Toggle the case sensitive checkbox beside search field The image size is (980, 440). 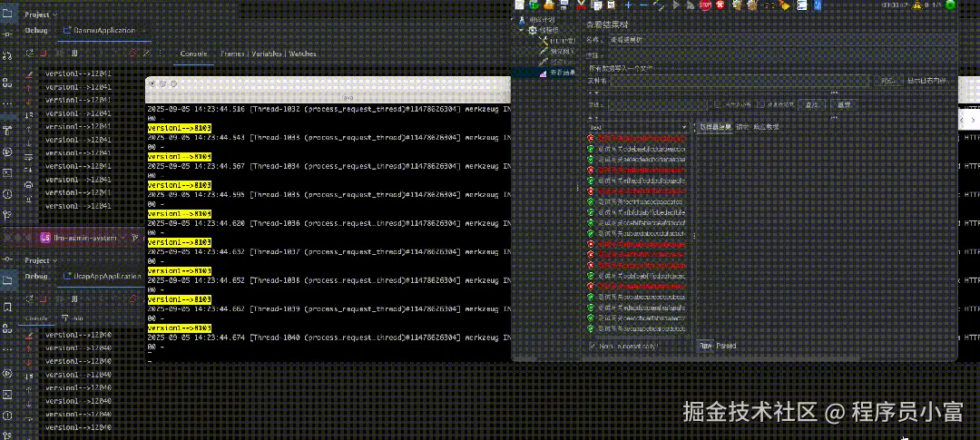[x=718, y=104]
